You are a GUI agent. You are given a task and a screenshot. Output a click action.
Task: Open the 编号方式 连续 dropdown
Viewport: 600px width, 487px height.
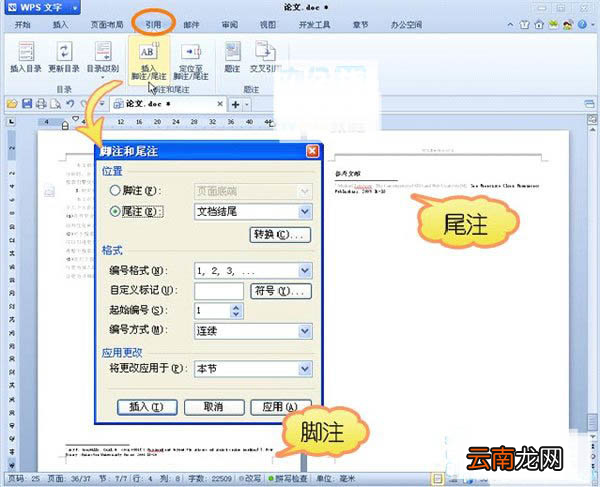[305, 331]
